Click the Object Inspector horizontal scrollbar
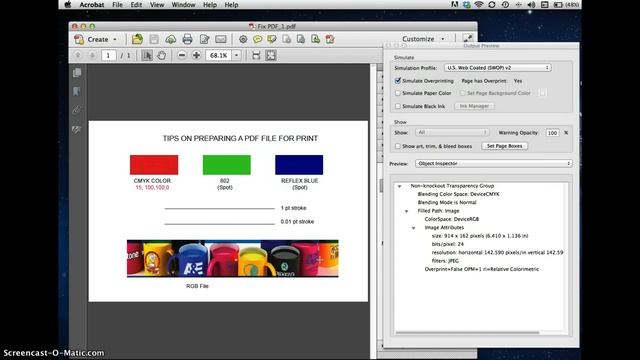This screenshot has height=360, width=640. pyautogui.click(x=467, y=333)
